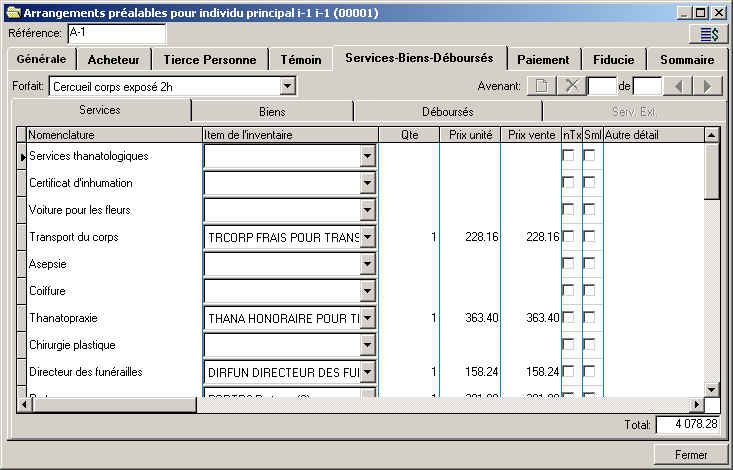Click the new Avenant page icon
Image resolution: width=733 pixels, height=470 pixels.
click(539, 86)
